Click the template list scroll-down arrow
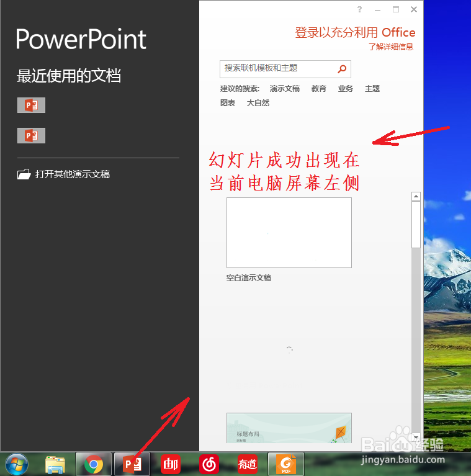Viewport: 471px width, 476px height. coord(416,437)
